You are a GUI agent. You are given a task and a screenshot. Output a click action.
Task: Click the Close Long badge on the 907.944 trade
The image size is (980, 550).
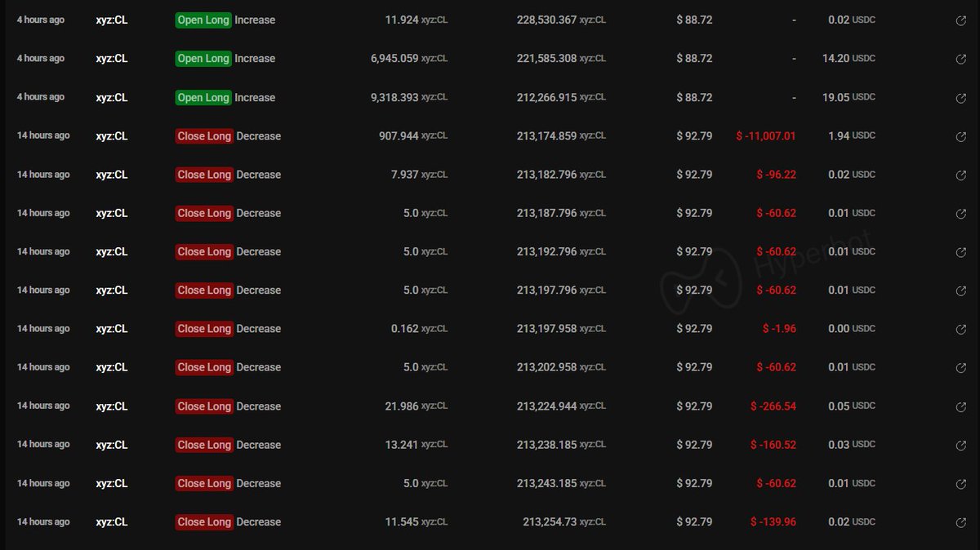point(204,136)
